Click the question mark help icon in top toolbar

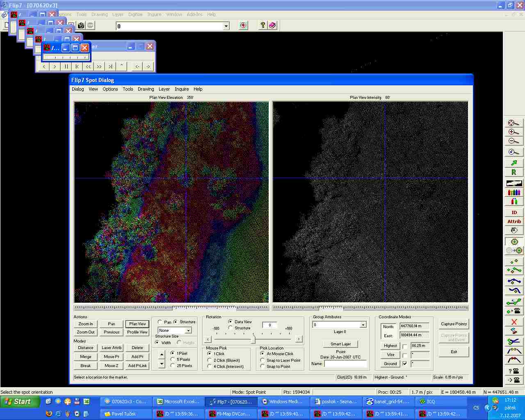pyautogui.click(x=263, y=25)
